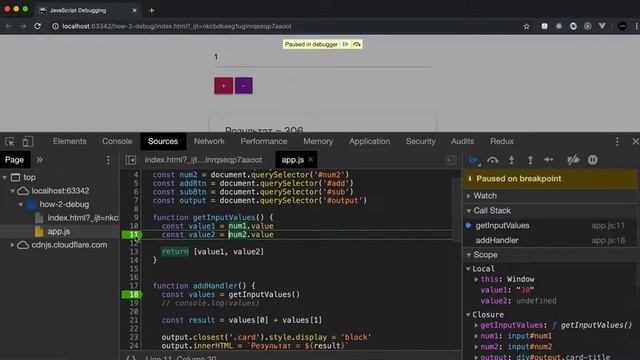
Task: Resume script execution in debugger toolbar
Action: tap(473, 160)
